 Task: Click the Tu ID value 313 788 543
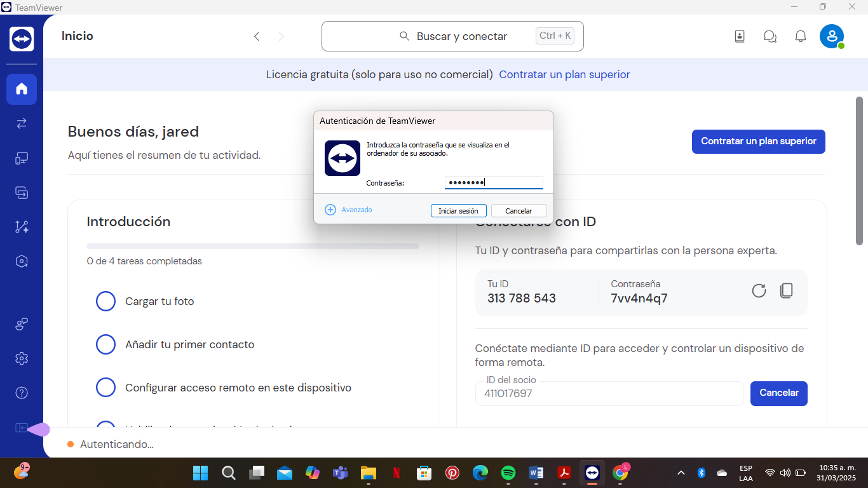pyautogui.click(x=522, y=298)
